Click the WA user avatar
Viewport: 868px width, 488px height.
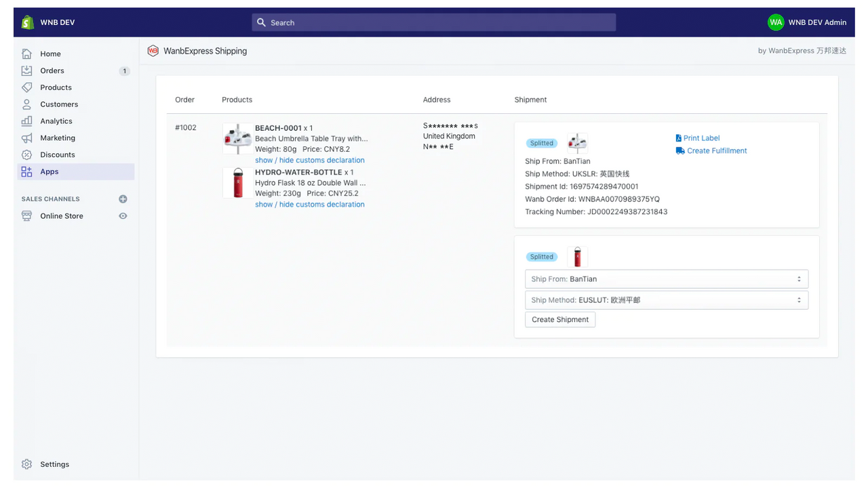pos(776,22)
